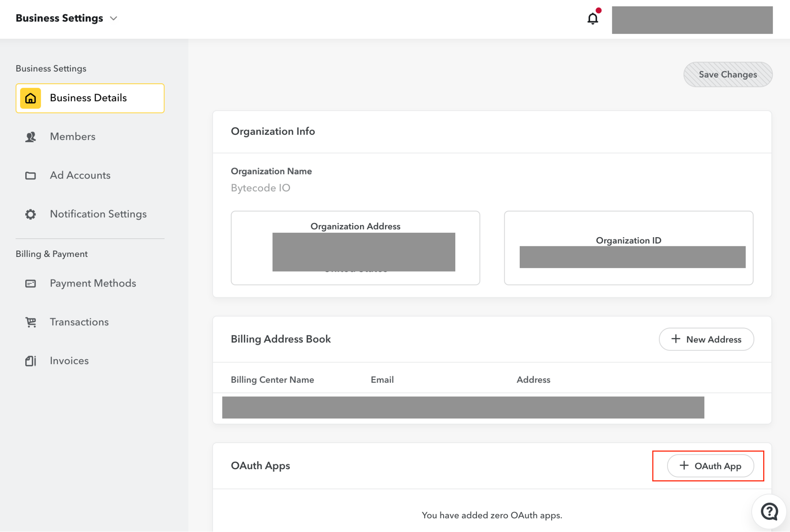
Task: Expand the Business Settings header dropdown chevron
Action: 113,19
